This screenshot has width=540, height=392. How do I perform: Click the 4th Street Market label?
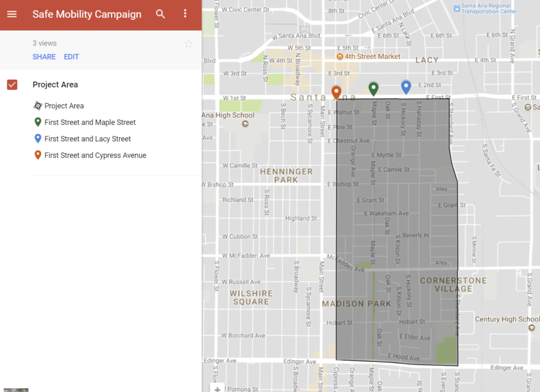coord(373,56)
